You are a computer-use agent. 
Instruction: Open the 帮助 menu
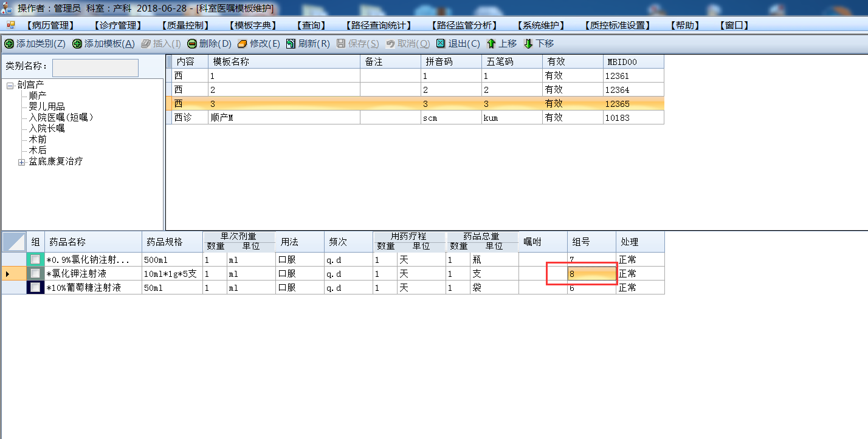(684, 26)
